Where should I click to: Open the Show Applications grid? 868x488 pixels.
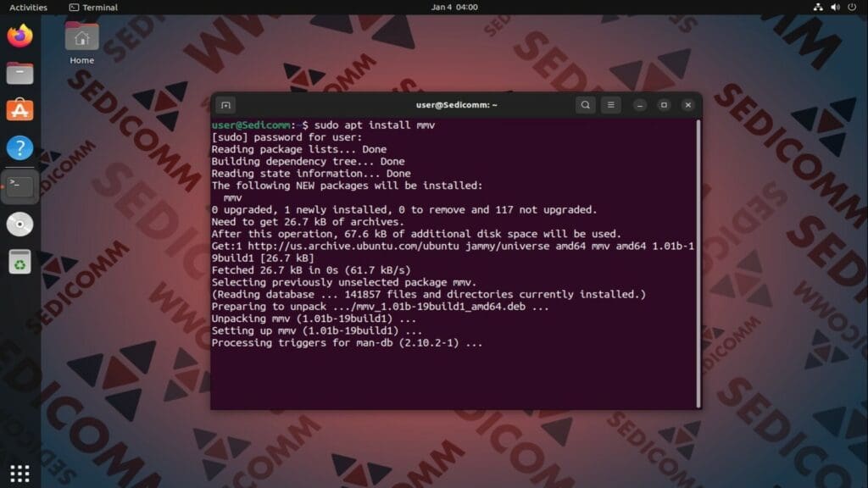point(19,472)
